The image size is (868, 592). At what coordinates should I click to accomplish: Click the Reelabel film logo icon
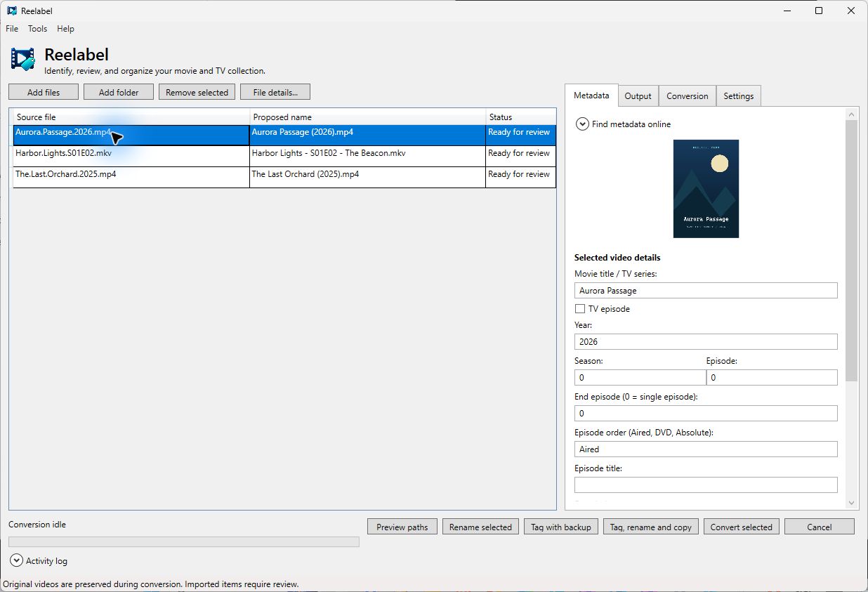click(x=23, y=59)
